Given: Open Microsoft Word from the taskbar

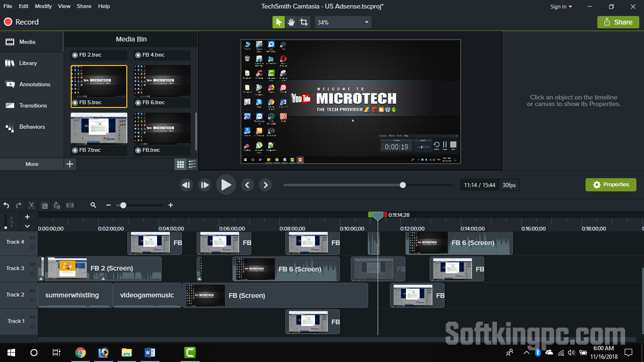Looking at the screenshot, I should [x=150, y=353].
